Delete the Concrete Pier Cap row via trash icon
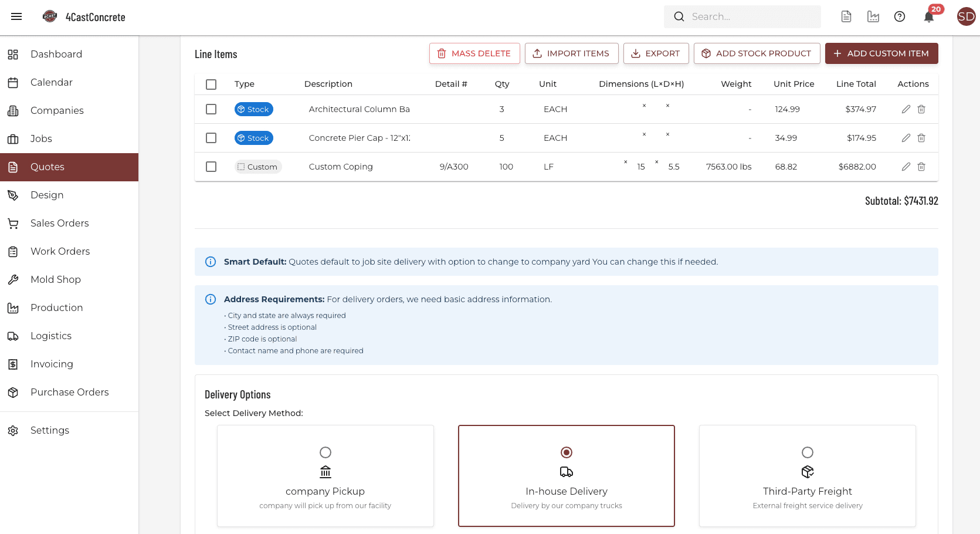The width and height of the screenshot is (980, 534). tap(921, 137)
